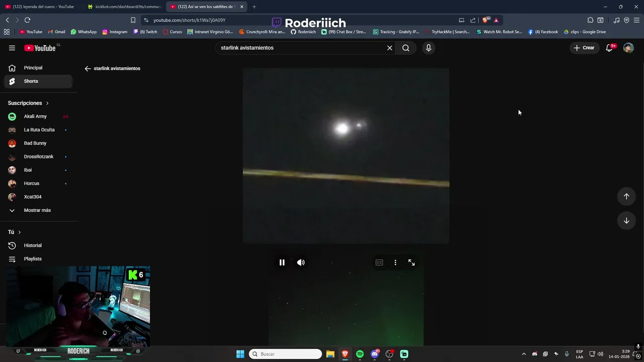
Task: Click the address bar URL
Action: (189, 20)
